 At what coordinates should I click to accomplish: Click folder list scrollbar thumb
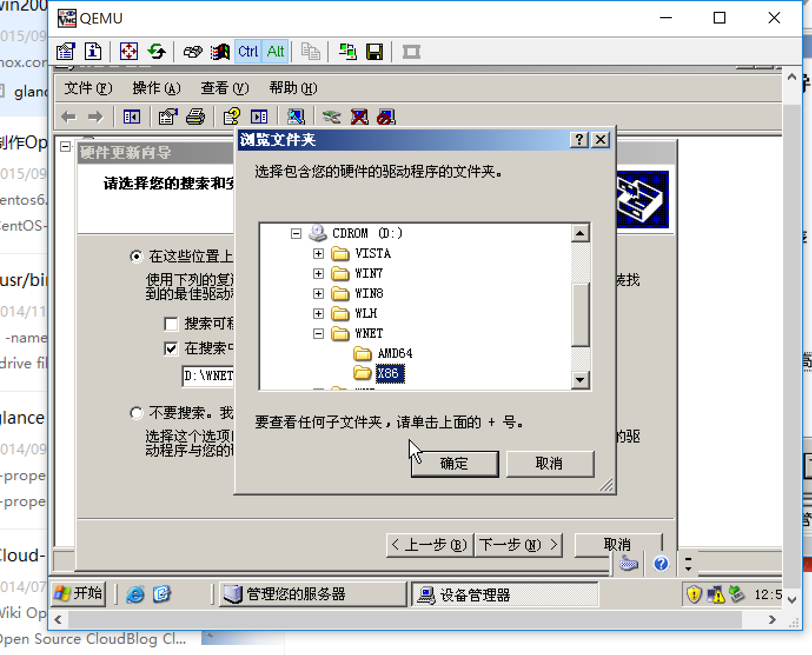(581, 315)
